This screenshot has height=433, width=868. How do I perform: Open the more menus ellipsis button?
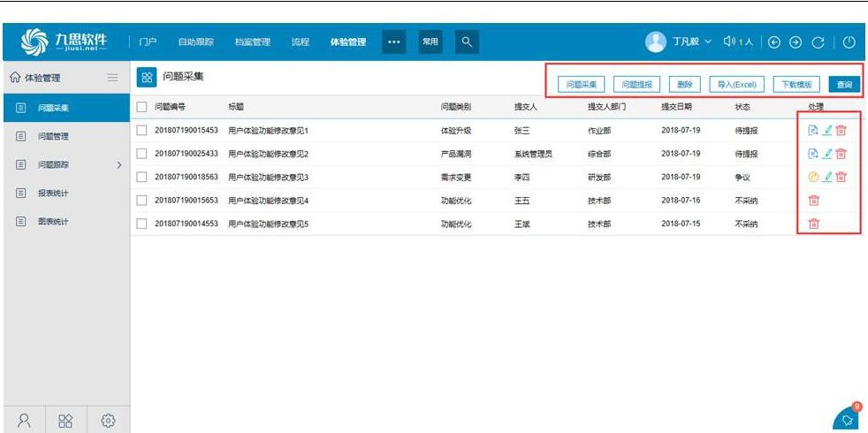393,42
